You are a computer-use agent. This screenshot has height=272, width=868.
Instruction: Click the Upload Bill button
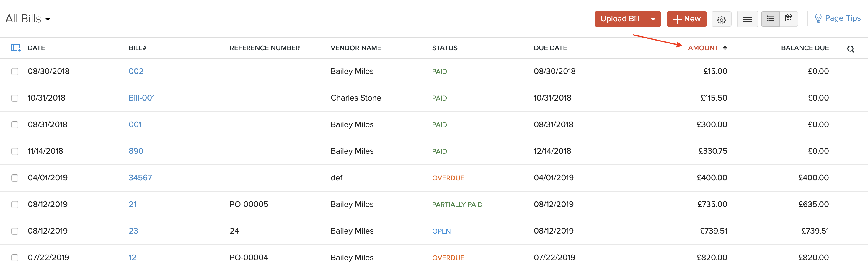click(x=619, y=19)
